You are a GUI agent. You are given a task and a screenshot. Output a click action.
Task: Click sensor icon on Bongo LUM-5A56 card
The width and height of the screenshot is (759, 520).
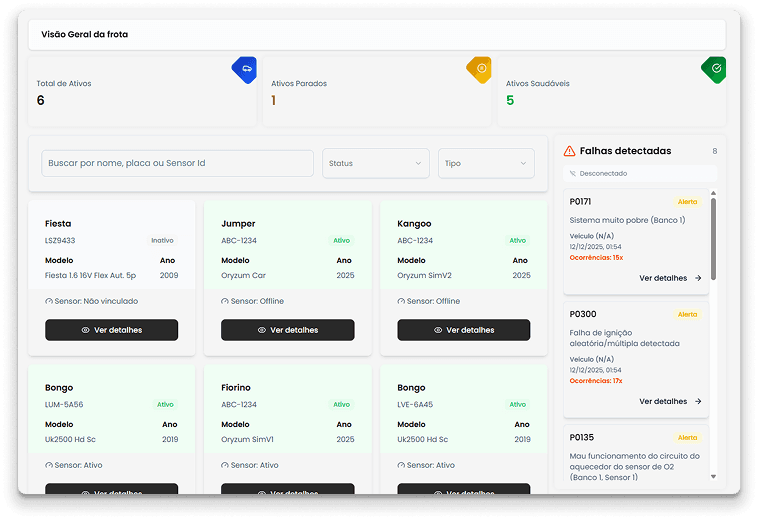[49, 465]
